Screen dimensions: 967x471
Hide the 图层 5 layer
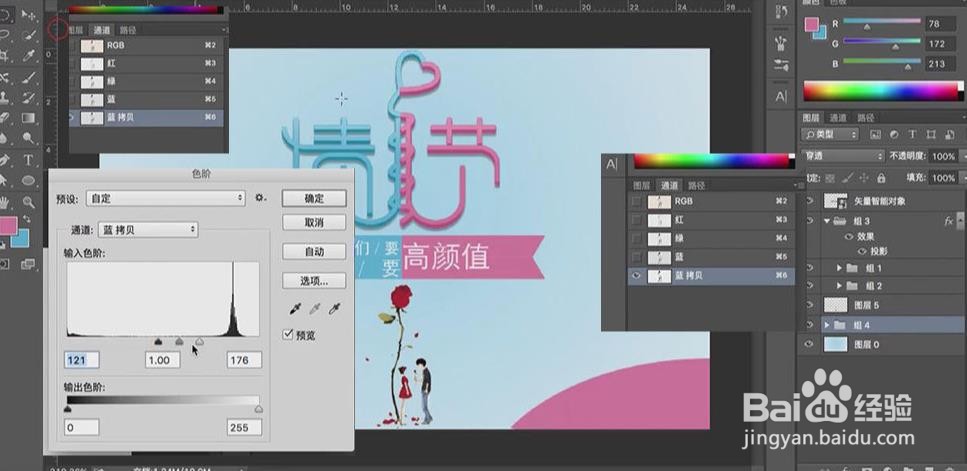tap(810, 305)
